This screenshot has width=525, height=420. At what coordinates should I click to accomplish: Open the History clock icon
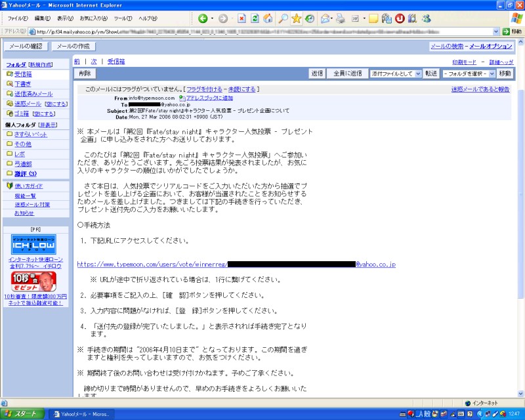click(310, 18)
